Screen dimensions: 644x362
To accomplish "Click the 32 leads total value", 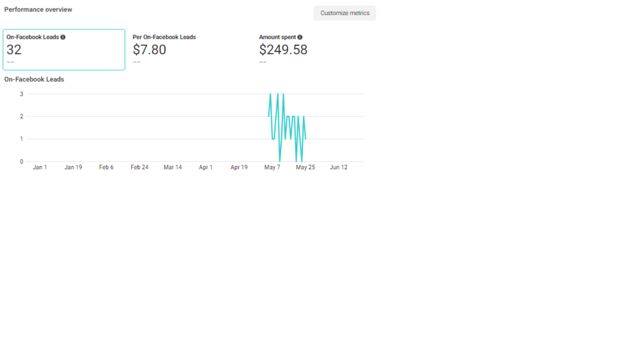I will click(14, 50).
